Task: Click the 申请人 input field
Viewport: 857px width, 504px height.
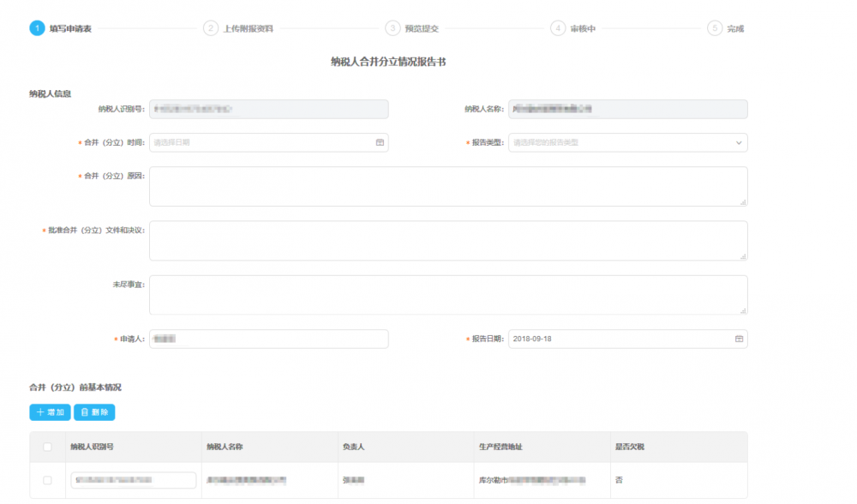Action: coord(268,339)
